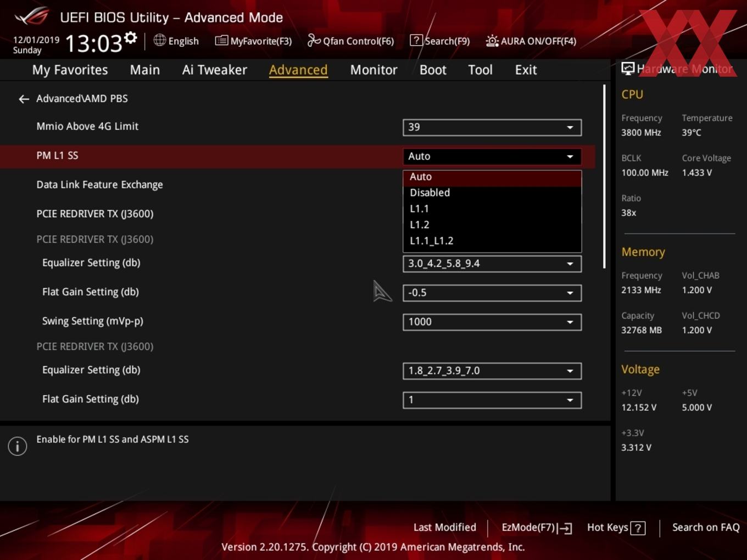Open the Monitor tab
The image size is (747, 560).
(x=374, y=70)
